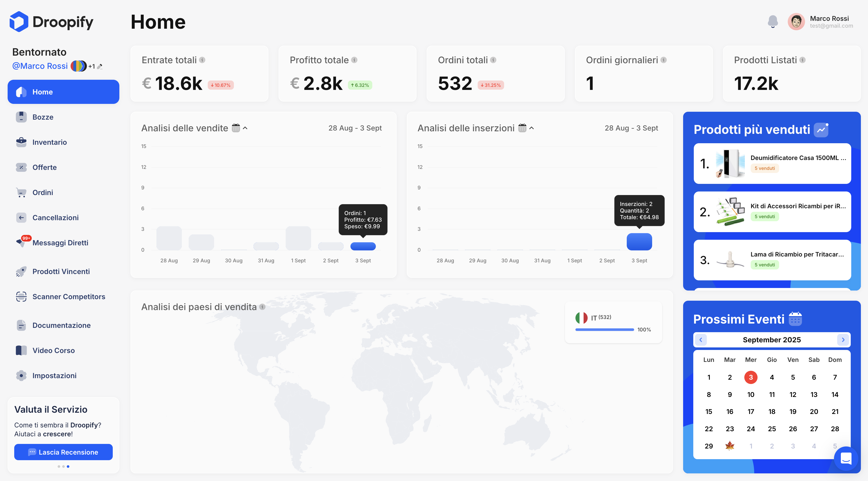This screenshot has width=868, height=481.
Task: Click the September 2025 month title
Action: 772,340
